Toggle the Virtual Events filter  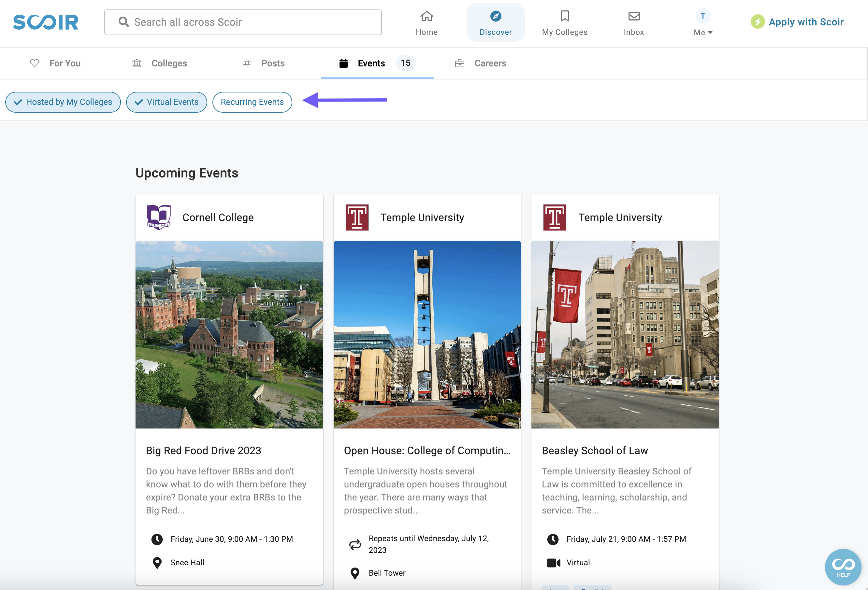(166, 102)
